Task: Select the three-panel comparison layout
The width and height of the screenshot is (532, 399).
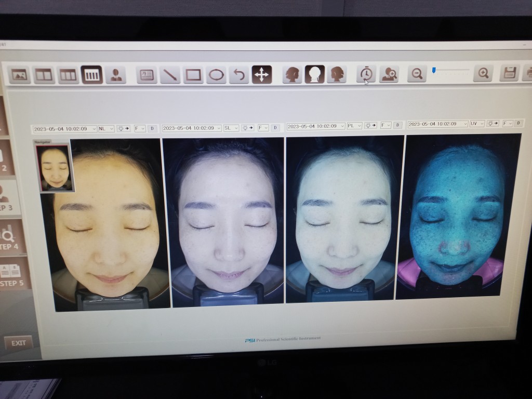Action: [x=68, y=75]
